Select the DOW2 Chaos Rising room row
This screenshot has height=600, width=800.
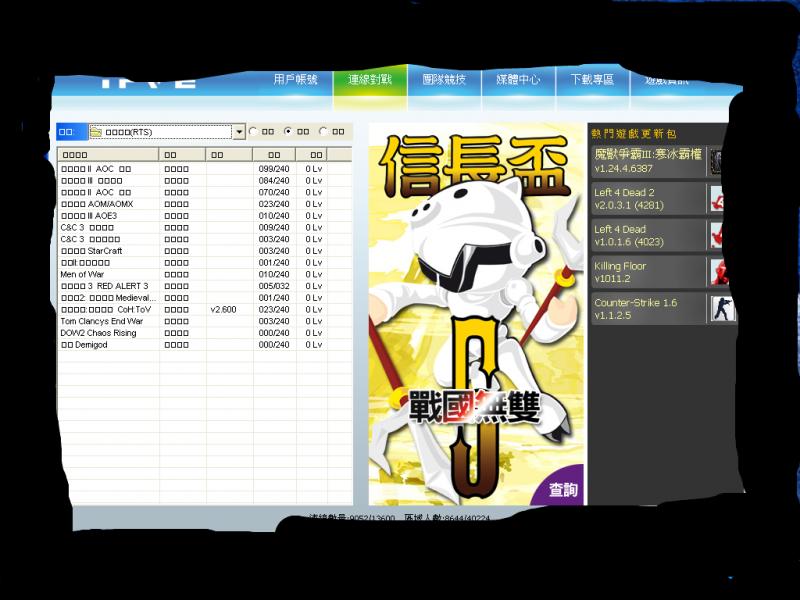tap(205, 333)
